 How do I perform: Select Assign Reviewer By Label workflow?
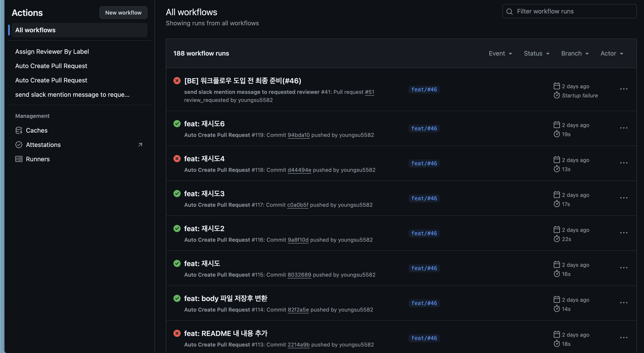[52, 52]
